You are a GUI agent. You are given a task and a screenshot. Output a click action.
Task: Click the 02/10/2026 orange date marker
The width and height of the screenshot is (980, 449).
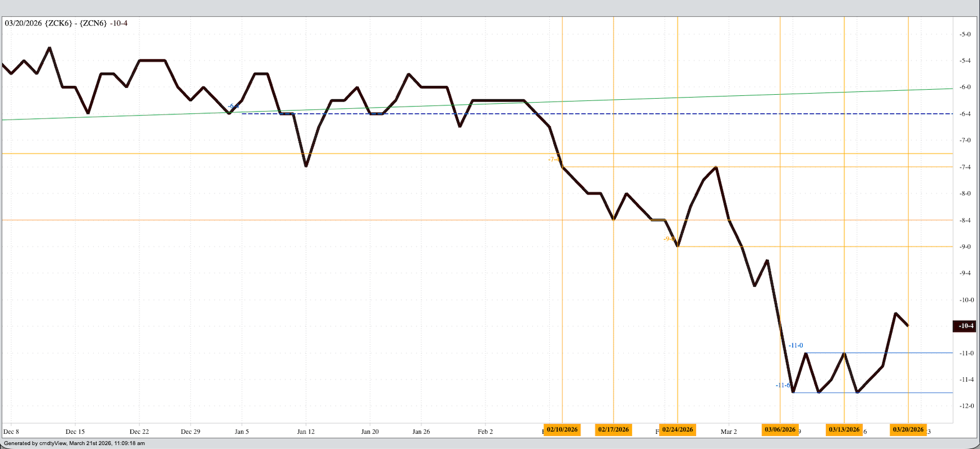tap(562, 430)
